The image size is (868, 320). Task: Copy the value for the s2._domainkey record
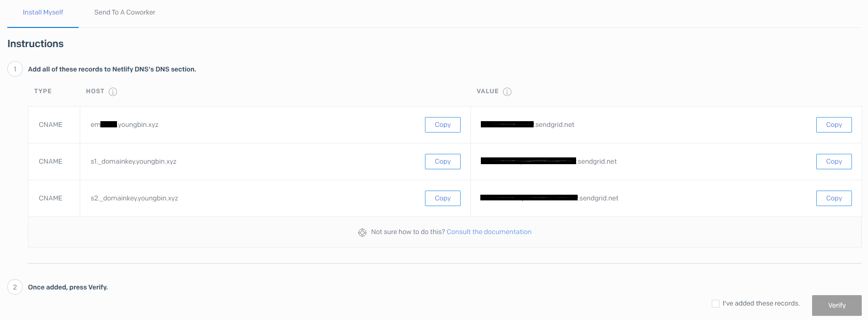click(x=833, y=198)
